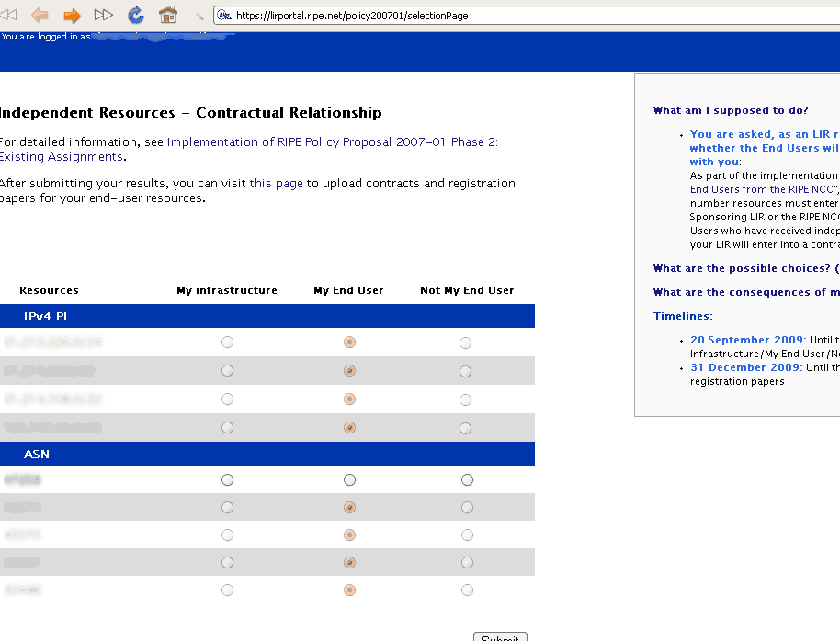The image size is (840, 641).
Task: Click the 'My End User' column header
Action: pos(348,290)
